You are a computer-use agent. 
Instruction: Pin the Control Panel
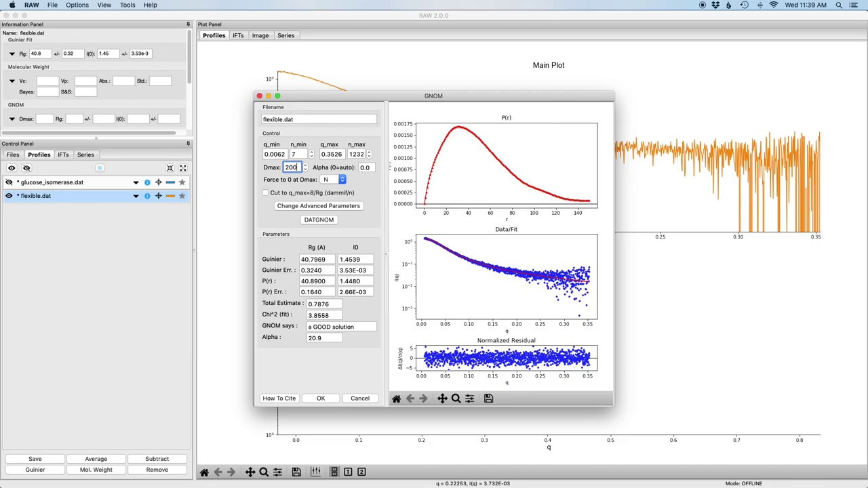click(188, 144)
